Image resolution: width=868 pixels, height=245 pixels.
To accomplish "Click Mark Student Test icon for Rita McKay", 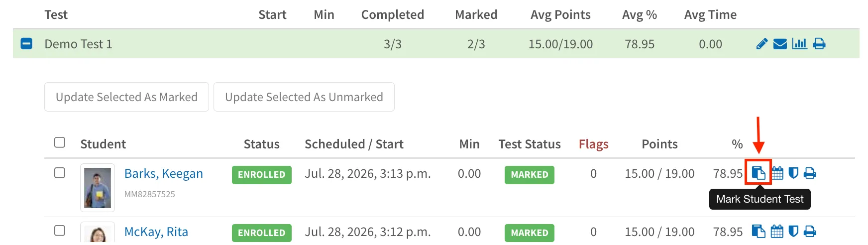I will (x=759, y=232).
